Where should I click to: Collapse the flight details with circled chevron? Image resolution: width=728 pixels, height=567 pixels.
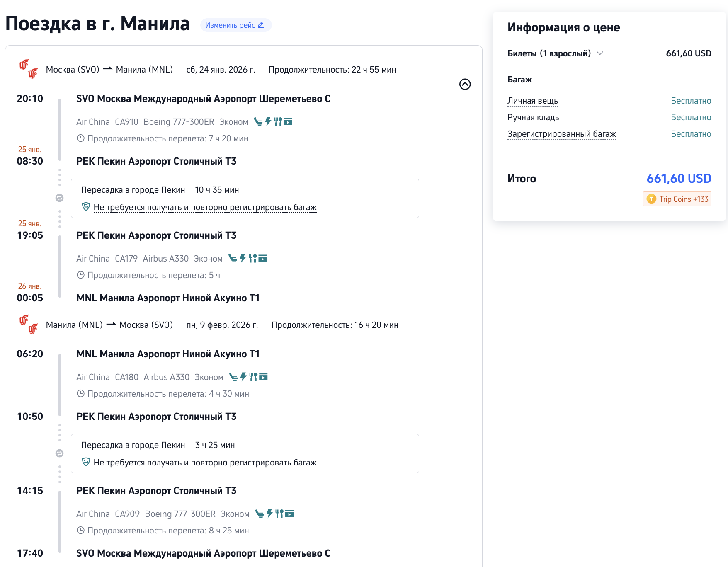[x=465, y=84]
